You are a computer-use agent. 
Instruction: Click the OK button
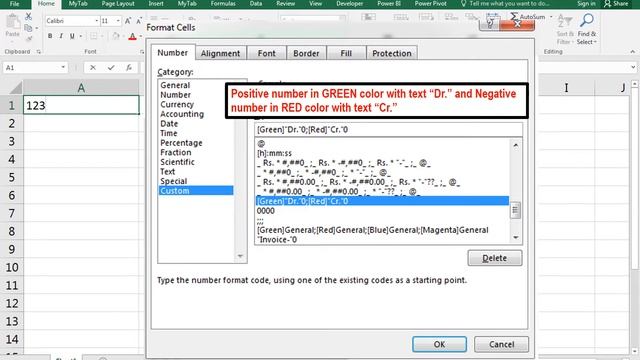pos(439,344)
